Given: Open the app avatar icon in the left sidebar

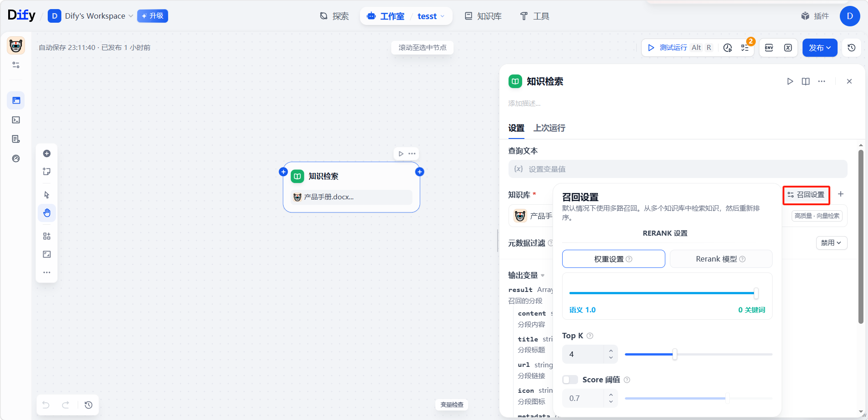Looking at the screenshot, I should tap(16, 45).
